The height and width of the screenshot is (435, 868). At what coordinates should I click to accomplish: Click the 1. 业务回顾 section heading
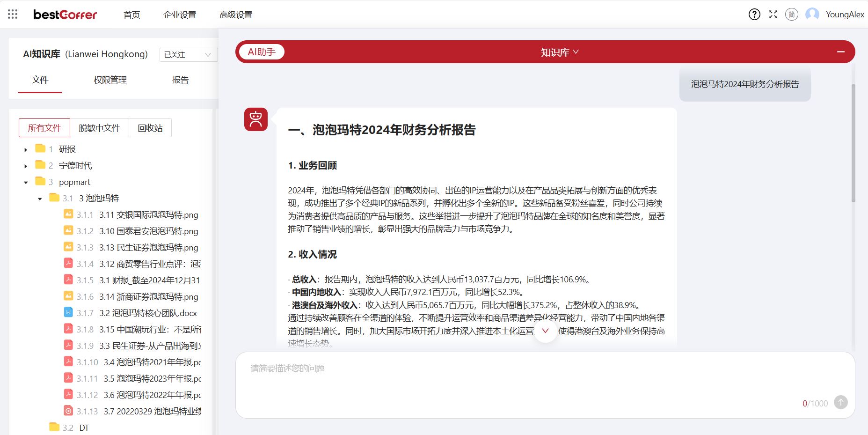tap(312, 165)
